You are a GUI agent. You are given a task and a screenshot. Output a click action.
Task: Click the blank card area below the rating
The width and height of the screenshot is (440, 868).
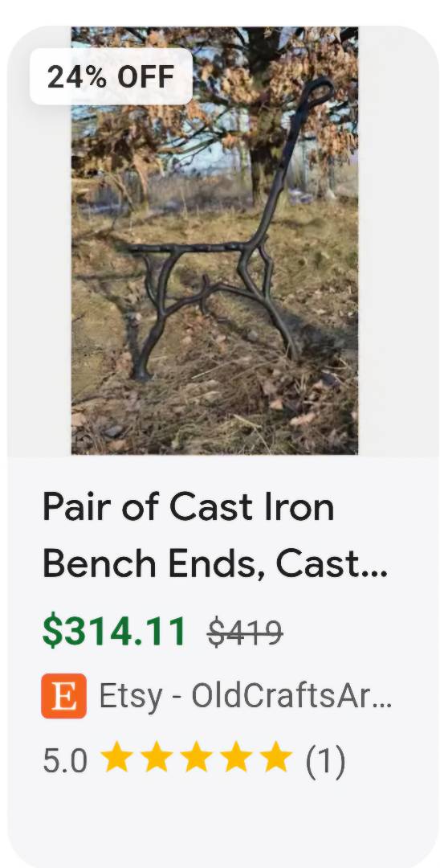(x=221, y=819)
